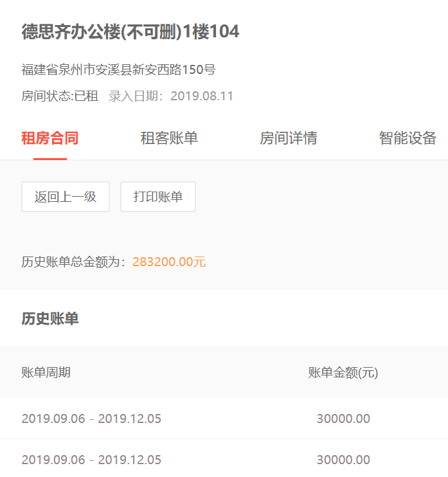The height and width of the screenshot is (477, 448).
Task: Select the 智能设备 tab
Action: (408, 138)
